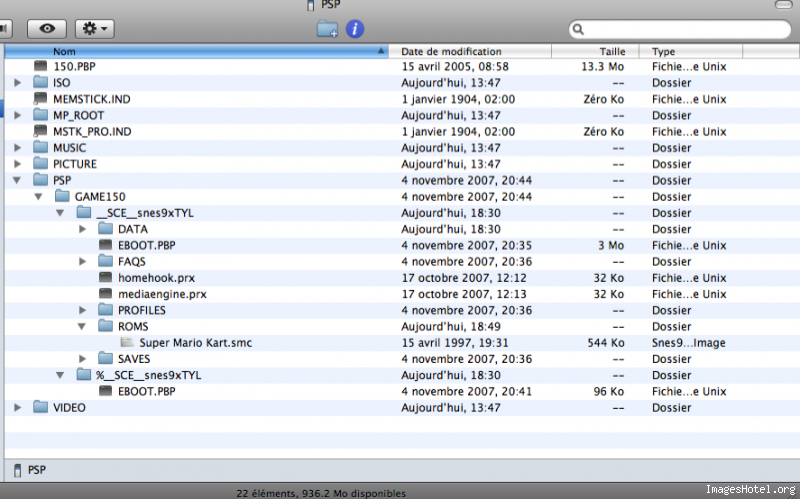This screenshot has width=800, height=499.
Task: Open the gear action menu
Action: (95, 29)
